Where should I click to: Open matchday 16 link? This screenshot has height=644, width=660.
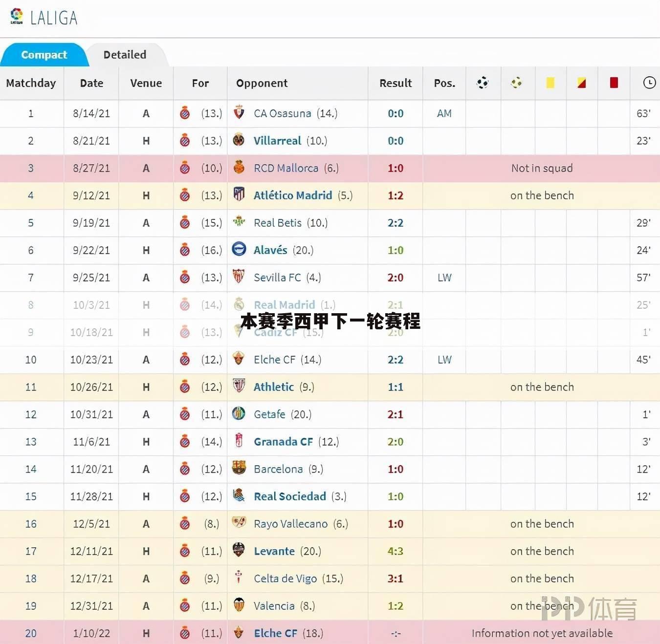point(31,524)
